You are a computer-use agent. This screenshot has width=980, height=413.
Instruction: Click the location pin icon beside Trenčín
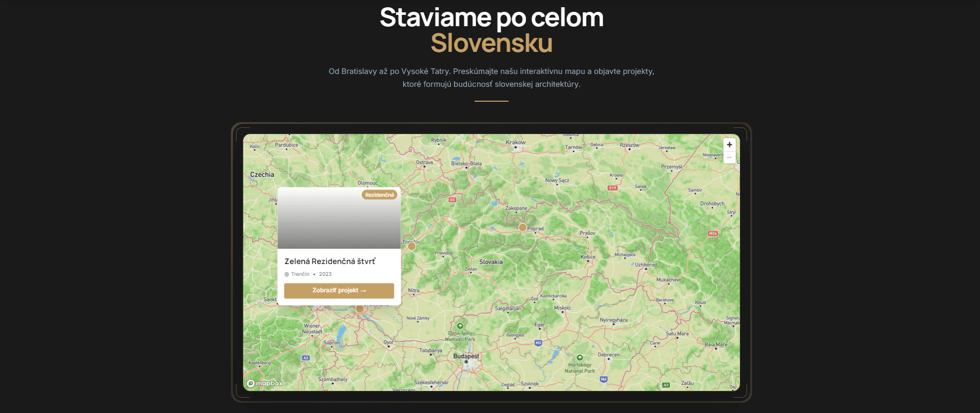pos(287,274)
